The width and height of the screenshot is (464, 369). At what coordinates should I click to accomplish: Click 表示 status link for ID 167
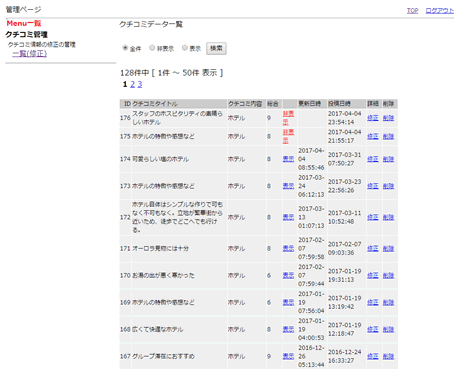tap(288, 357)
